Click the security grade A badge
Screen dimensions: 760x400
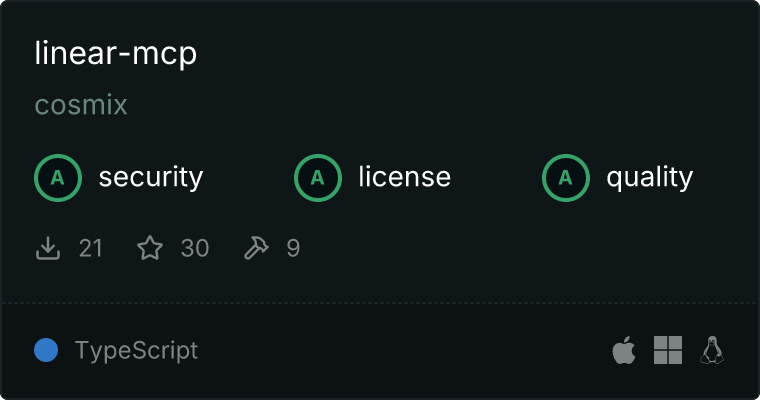[58, 178]
